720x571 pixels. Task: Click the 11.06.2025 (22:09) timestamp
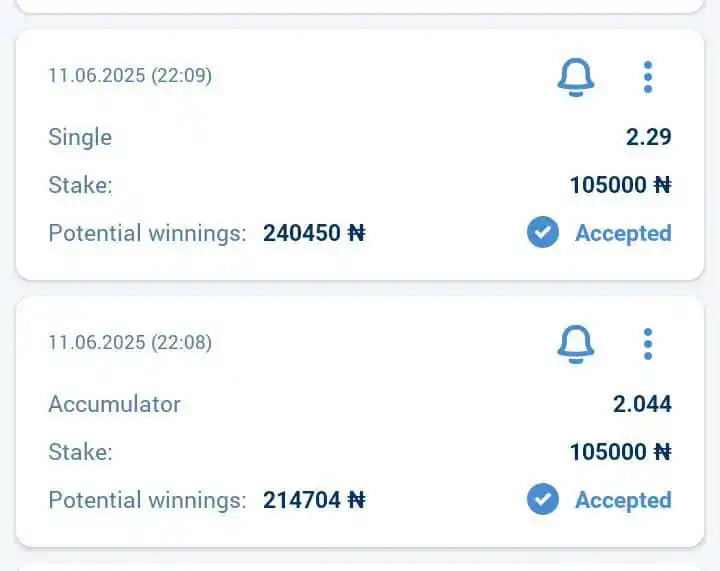coord(130,76)
